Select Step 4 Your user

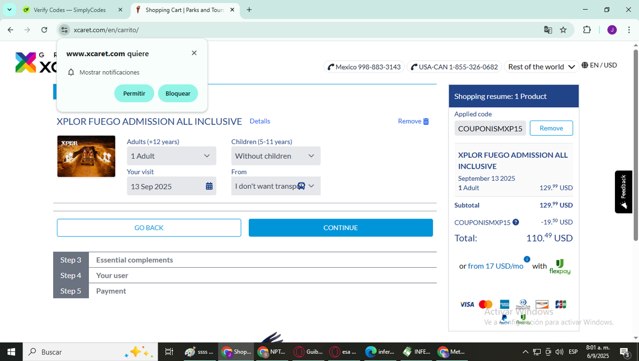coord(245,275)
